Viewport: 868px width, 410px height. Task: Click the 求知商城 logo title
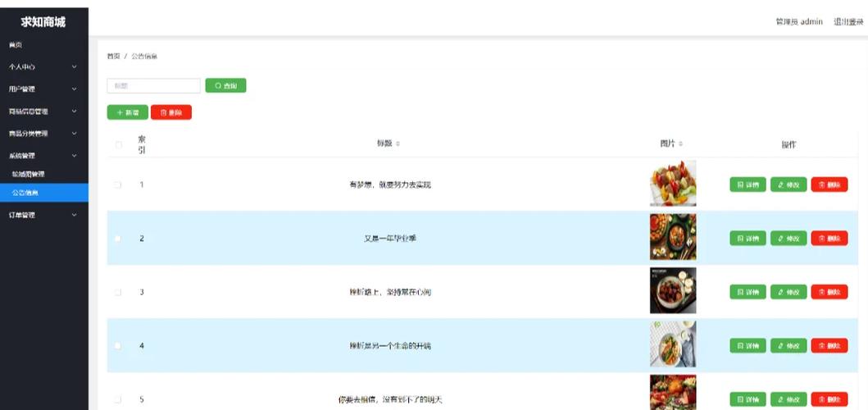43,21
